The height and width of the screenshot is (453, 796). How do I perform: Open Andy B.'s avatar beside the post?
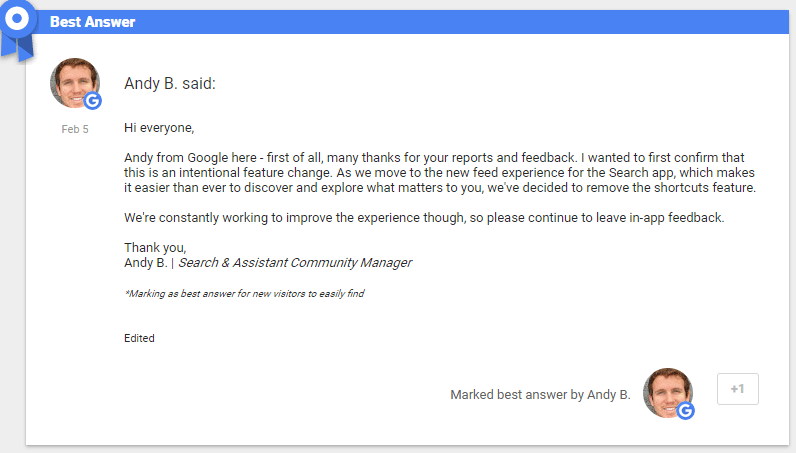[x=73, y=82]
